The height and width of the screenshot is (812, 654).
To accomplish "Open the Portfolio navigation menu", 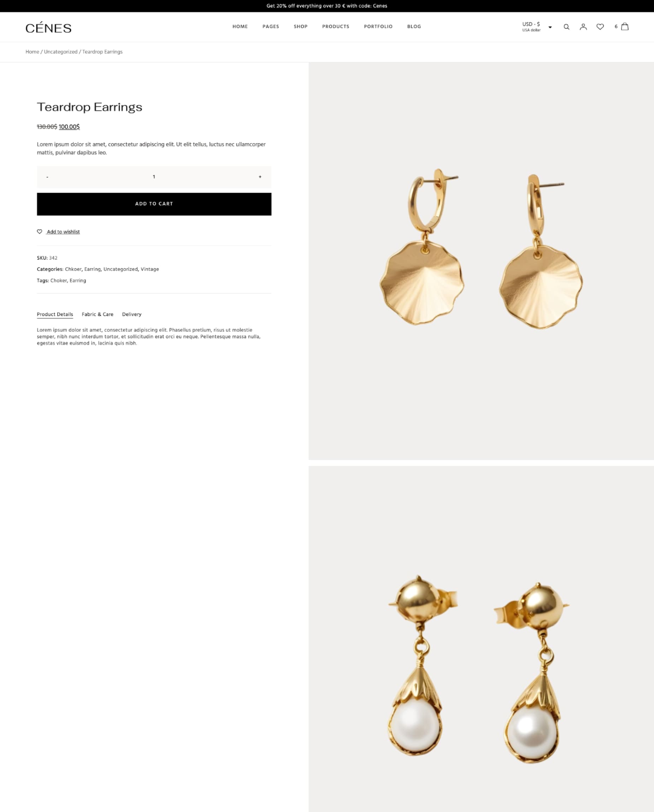I will pyautogui.click(x=378, y=27).
